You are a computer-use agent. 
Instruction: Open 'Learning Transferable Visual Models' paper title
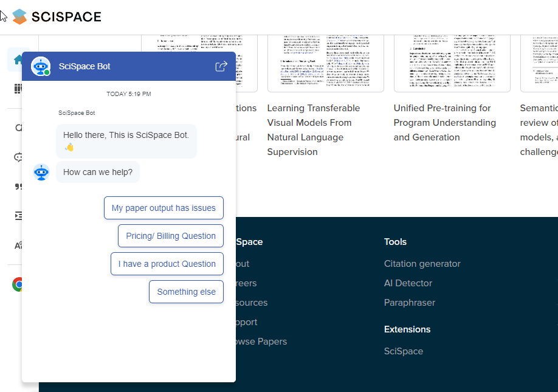314,130
